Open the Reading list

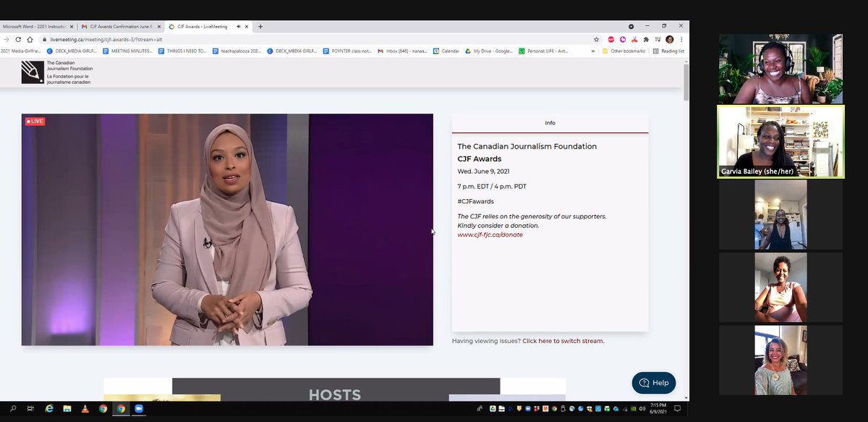pos(668,51)
